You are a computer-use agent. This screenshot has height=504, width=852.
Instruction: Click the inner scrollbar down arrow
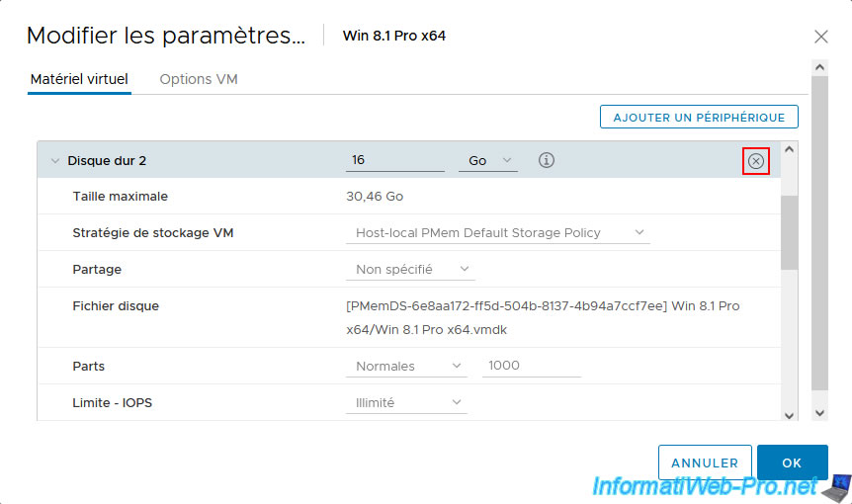coord(789,415)
